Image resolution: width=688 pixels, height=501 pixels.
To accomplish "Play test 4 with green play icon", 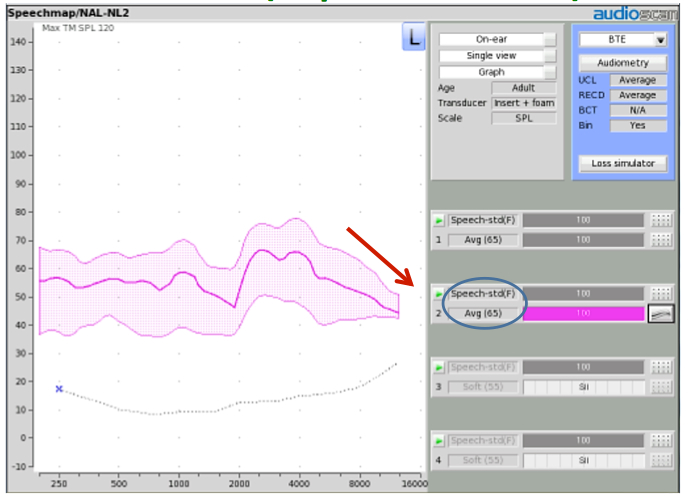I will pyautogui.click(x=439, y=440).
